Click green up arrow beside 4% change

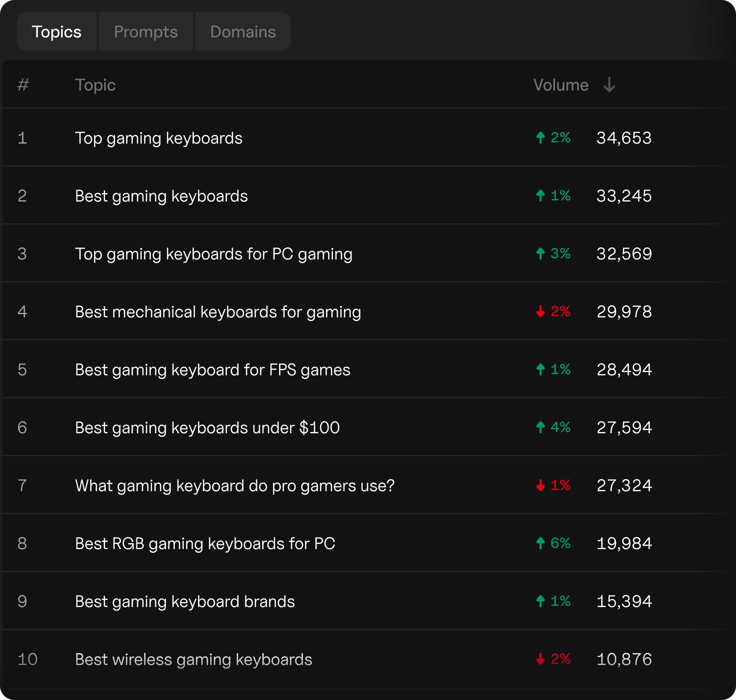[541, 428]
